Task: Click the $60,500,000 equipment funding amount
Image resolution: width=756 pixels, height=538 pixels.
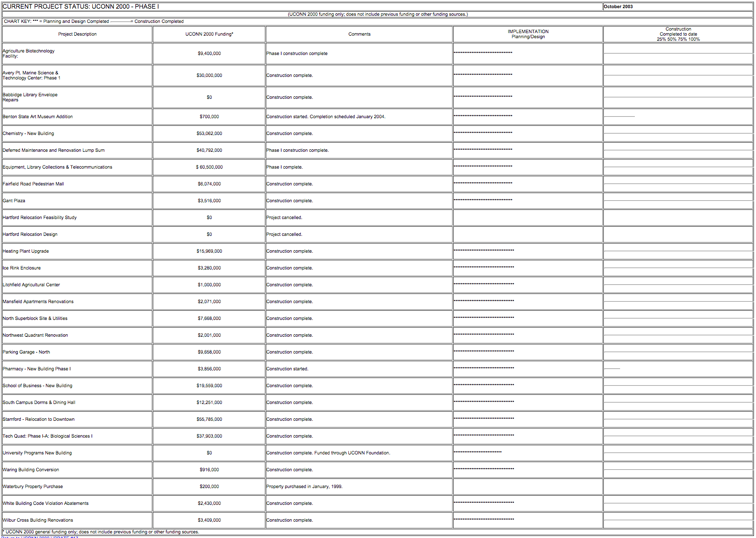Action: click(209, 167)
